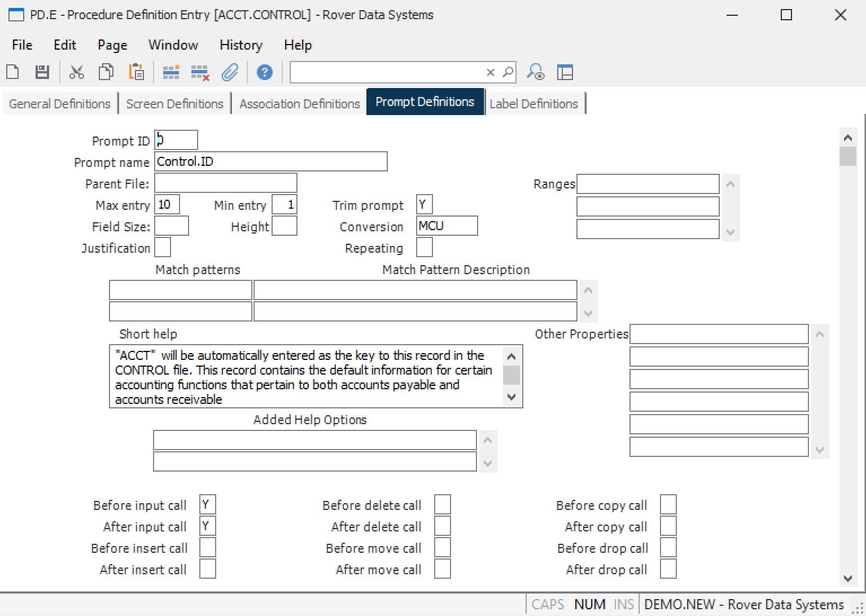Open attachments with the paperclip icon
The height and width of the screenshot is (616, 866).
click(230, 72)
